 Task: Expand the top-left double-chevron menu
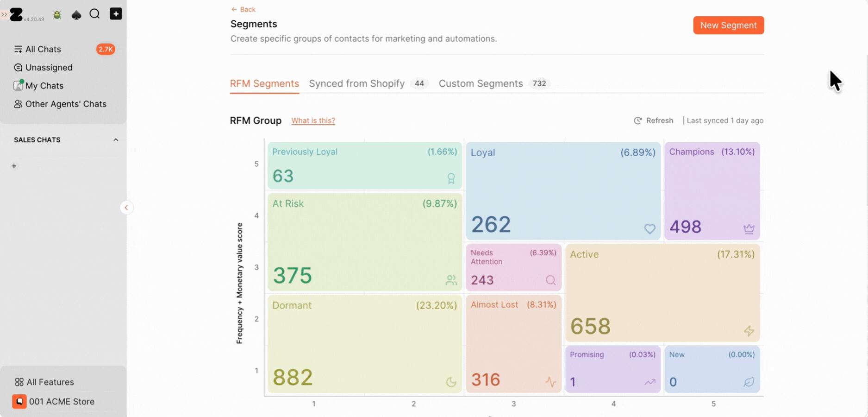(4, 15)
